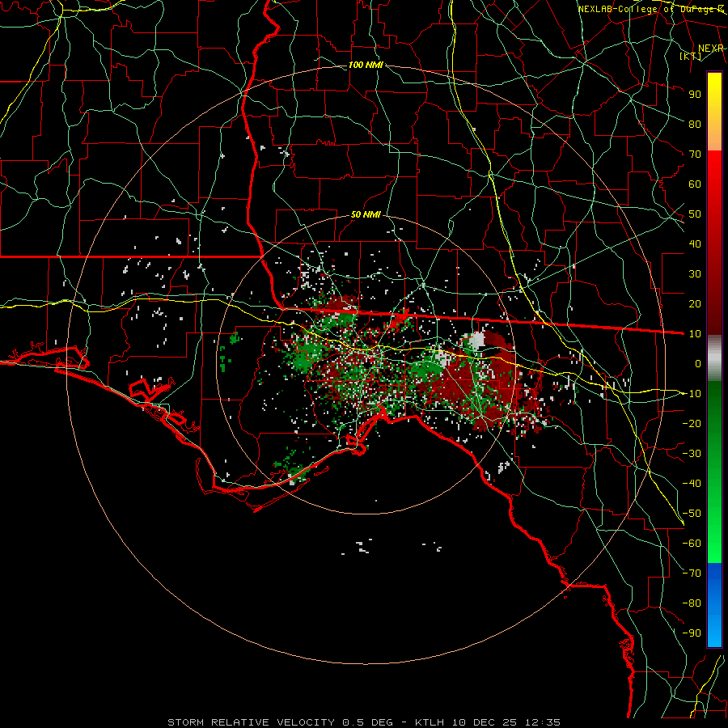Click the -30 value on color scale
The width and height of the screenshot is (728, 728).
[692, 454]
